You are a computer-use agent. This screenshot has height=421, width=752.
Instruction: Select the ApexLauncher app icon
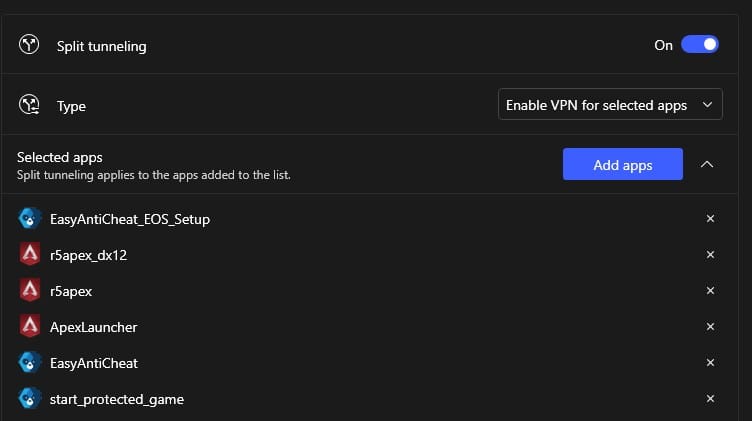point(30,326)
